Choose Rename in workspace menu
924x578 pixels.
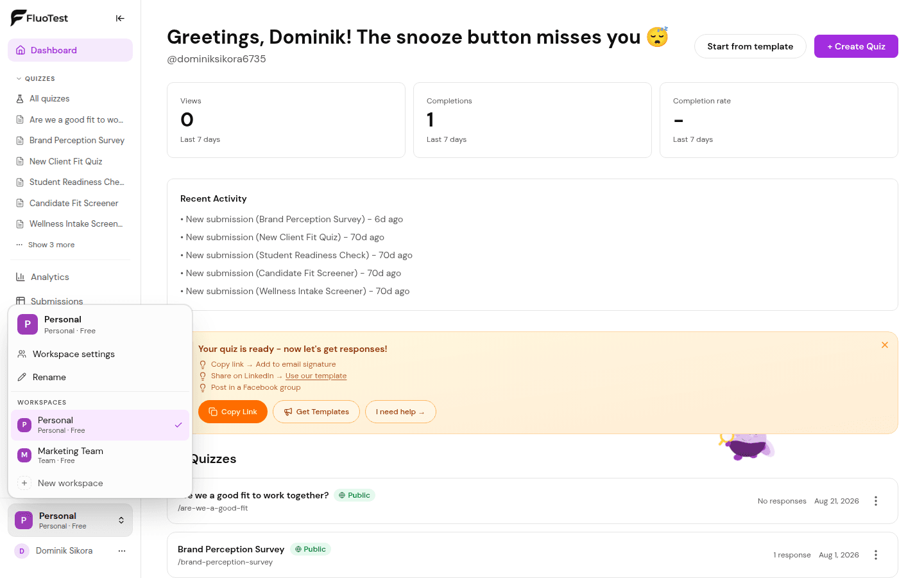[x=100, y=377]
